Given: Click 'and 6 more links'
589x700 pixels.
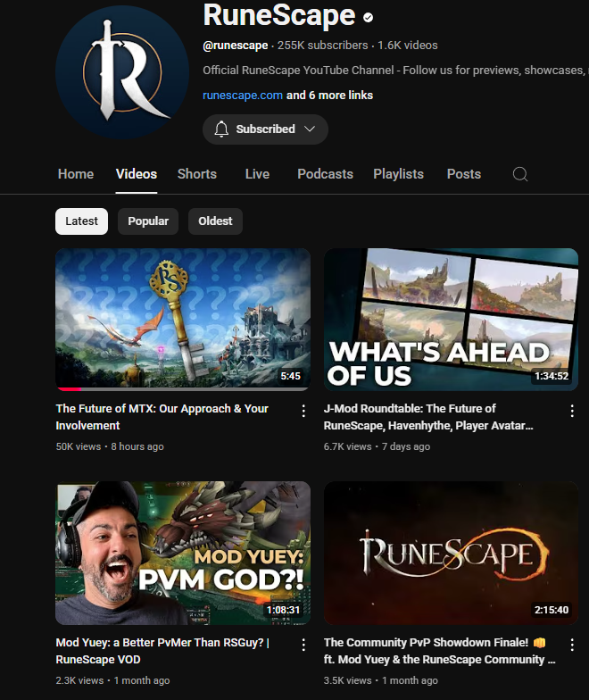Looking at the screenshot, I should pyautogui.click(x=330, y=95).
